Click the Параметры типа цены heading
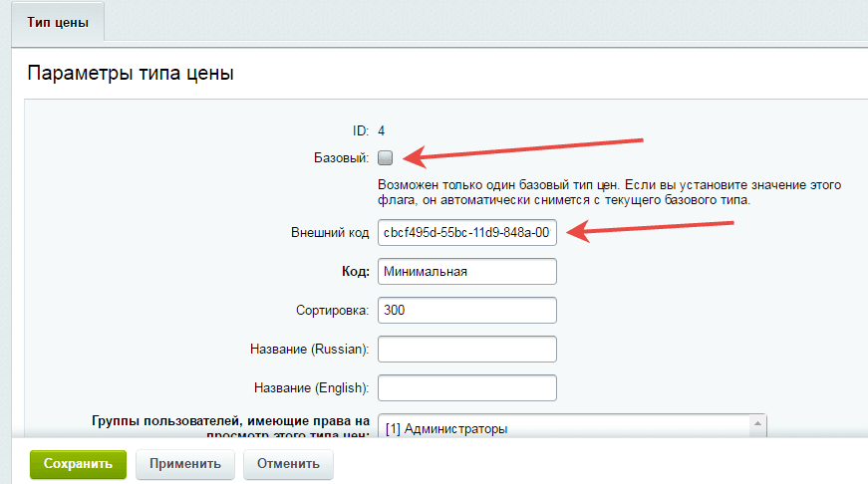868x484 pixels. (130, 74)
